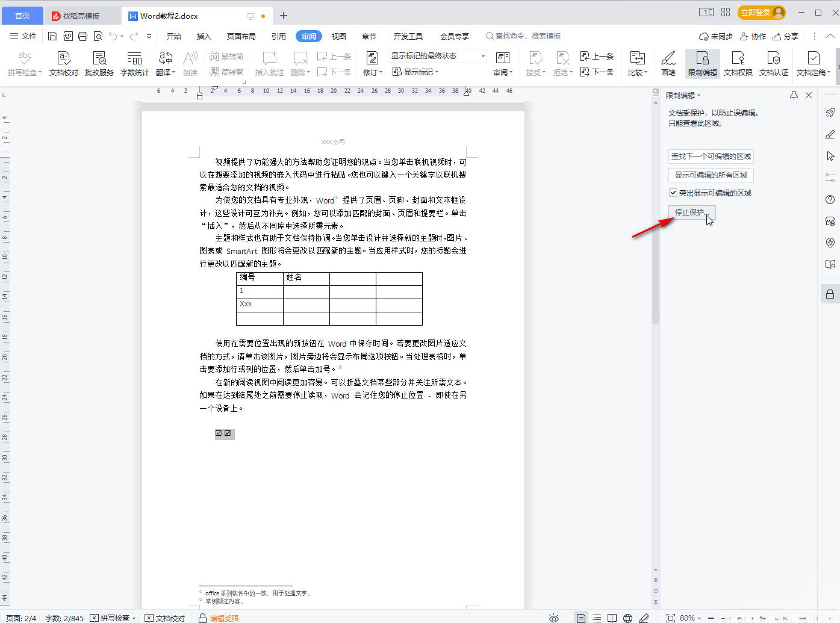Click the Undo arrow icon
This screenshot has width=840, height=623.
(113, 36)
